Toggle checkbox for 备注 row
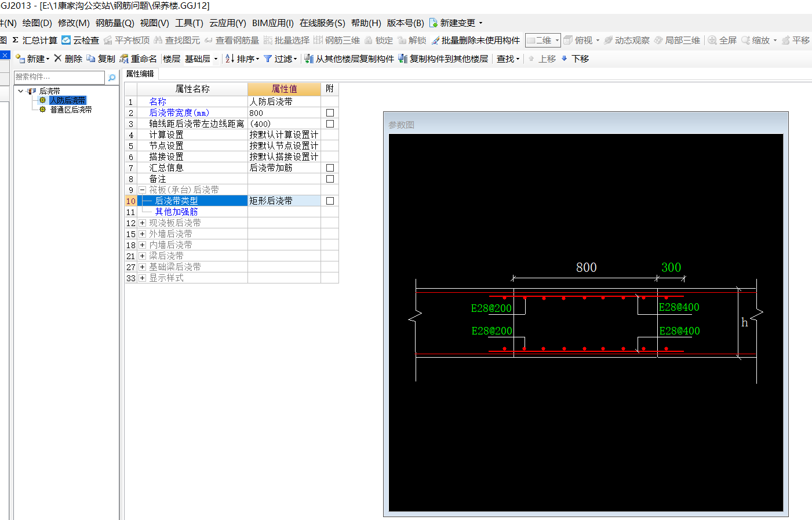Screen dimensions: 812x520 (x=330, y=179)
